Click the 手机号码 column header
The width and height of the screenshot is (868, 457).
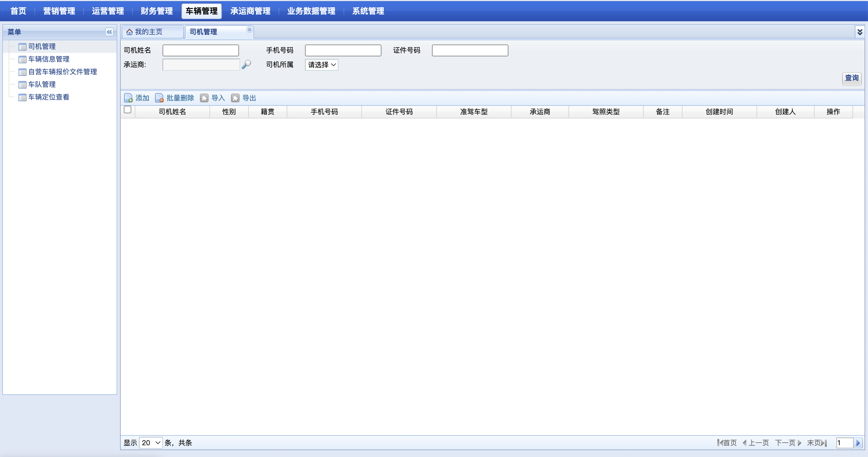(x=324, y=112)
